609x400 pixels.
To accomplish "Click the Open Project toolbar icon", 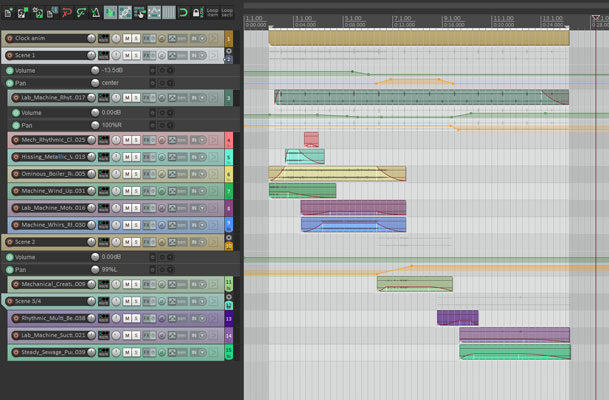I will [x=23, y=13].
